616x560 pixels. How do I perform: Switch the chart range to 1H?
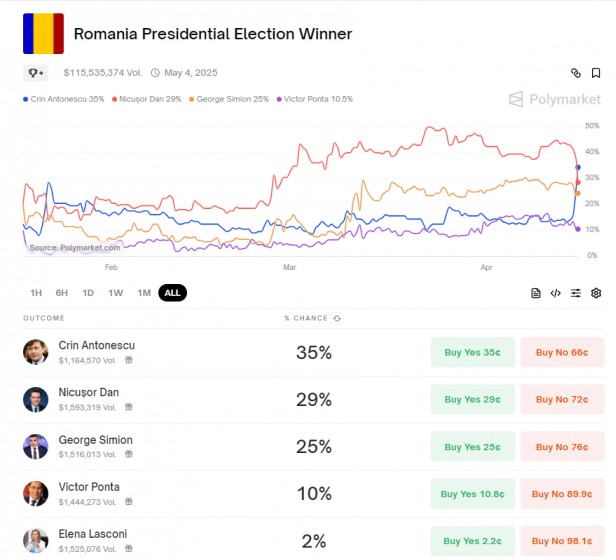(36, 293)
